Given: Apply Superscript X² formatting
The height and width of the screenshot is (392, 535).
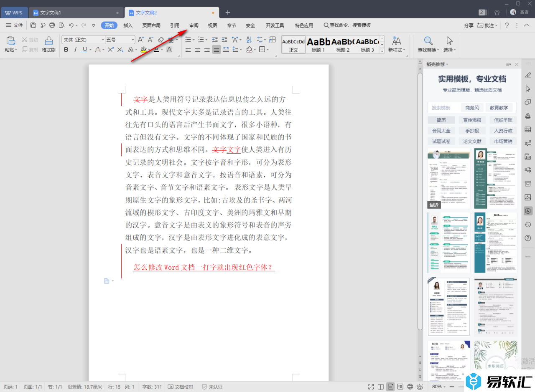Looking at the screenshot, I should (x=110, y=50).
